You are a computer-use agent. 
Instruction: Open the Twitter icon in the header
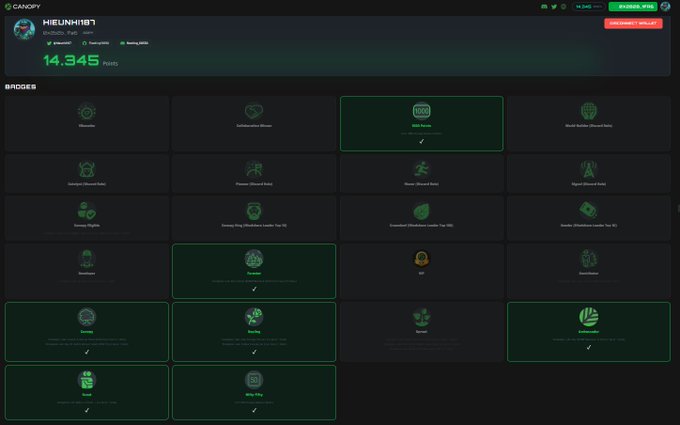(x=554, y=7)
